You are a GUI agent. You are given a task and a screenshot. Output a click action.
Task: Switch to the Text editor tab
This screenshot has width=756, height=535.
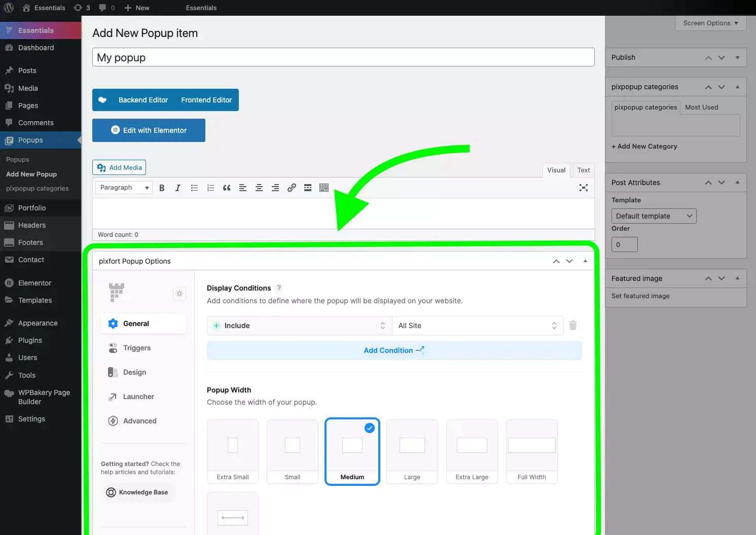tap(583, 170)
